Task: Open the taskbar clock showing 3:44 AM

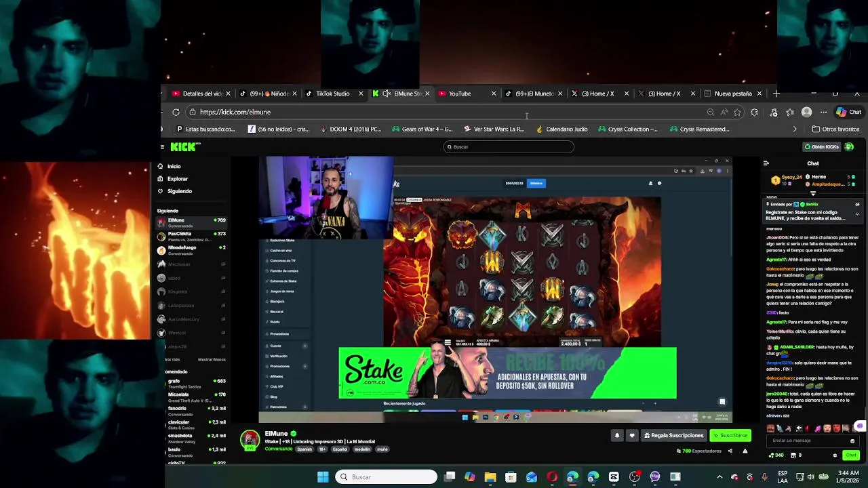Action: tap(848, 477)
